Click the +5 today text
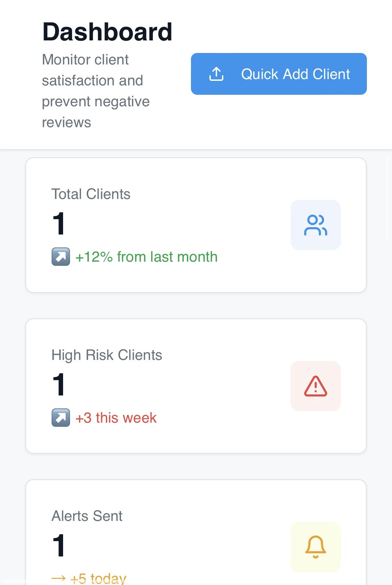392x585 pixels. (x=98, y=578)
